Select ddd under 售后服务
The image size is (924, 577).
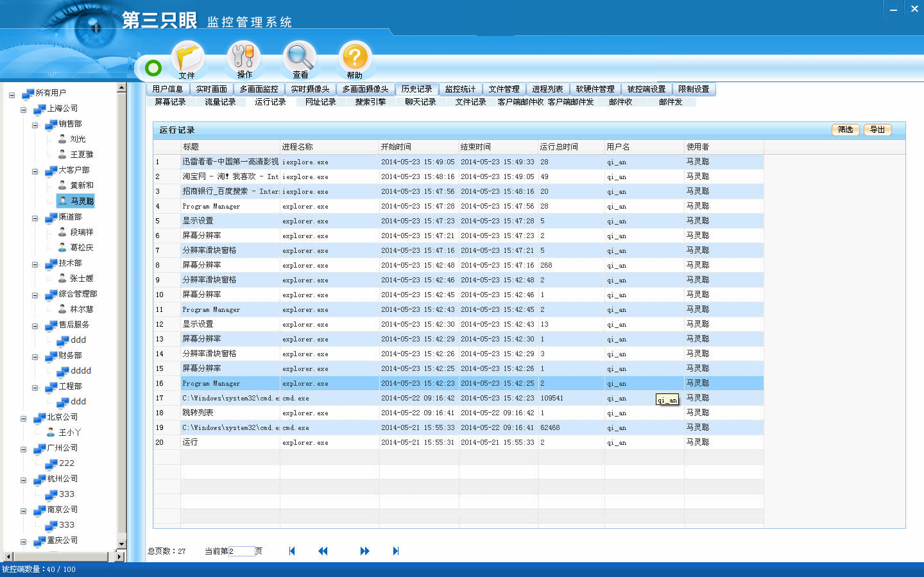click(78, 340)
